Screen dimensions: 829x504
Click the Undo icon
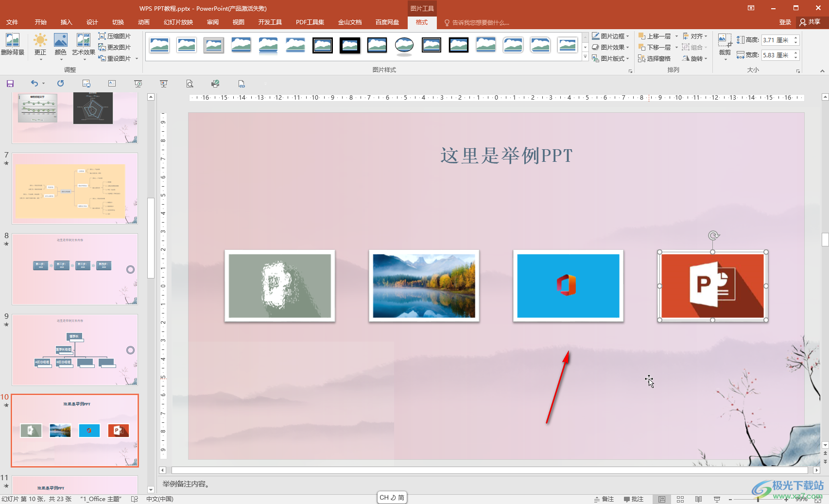coord(34,84)
